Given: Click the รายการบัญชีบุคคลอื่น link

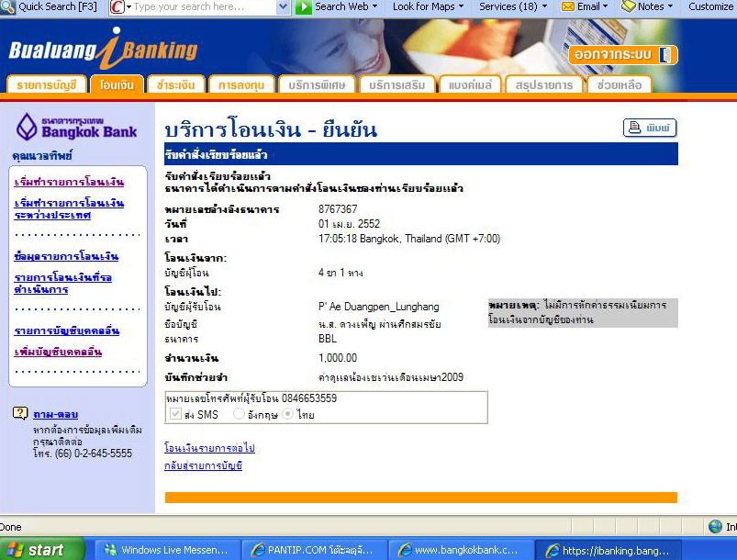Looking at the screenshot, I should pyautogui.click(x=67, y=330).
